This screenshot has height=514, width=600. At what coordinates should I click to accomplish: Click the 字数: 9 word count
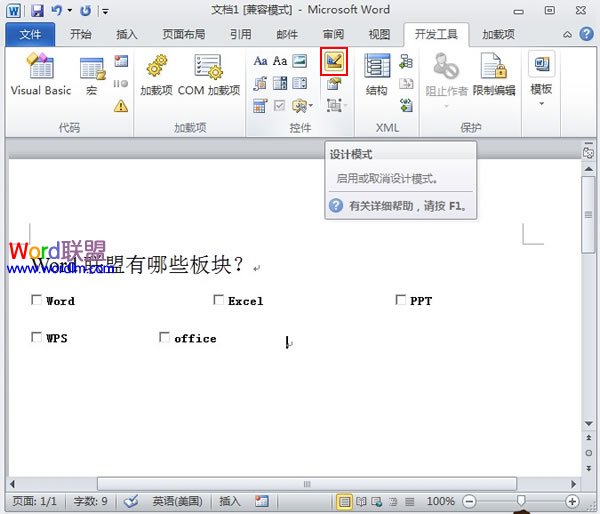90,501
